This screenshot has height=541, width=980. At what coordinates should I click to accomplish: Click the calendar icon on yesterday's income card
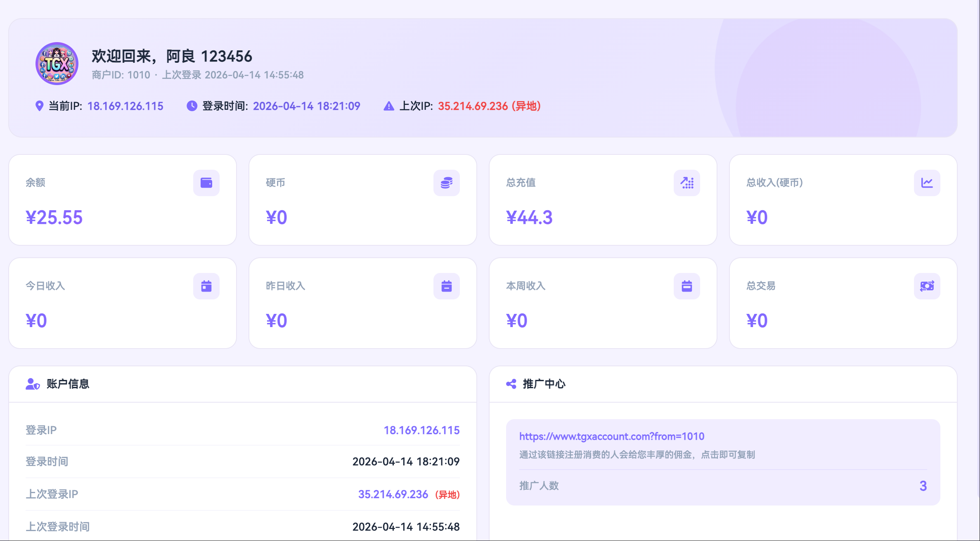pos(446,286)
